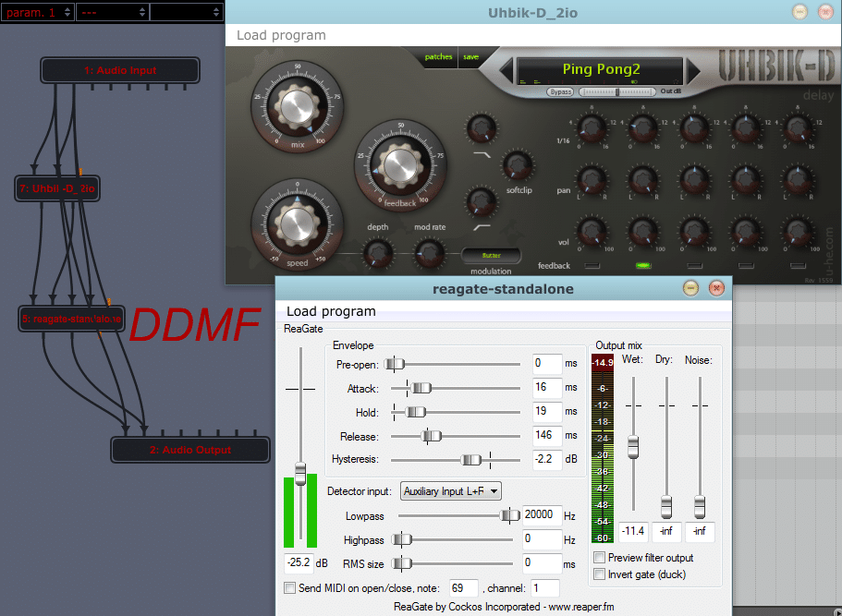Select the 2: Audio Output node

pyautogui.click(x=190, y=450)
